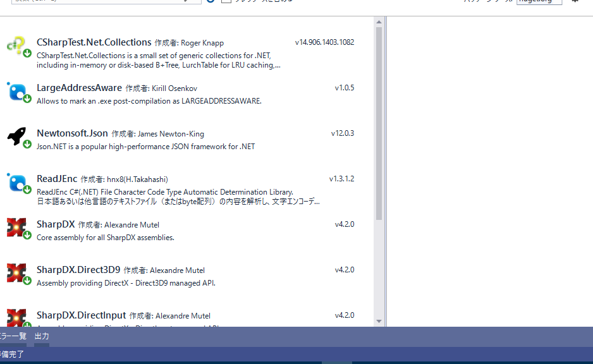The height and width of the screenshot is (364, 593).
Task: Toggle the include prerelease checkbox
Action: point(226,1)
